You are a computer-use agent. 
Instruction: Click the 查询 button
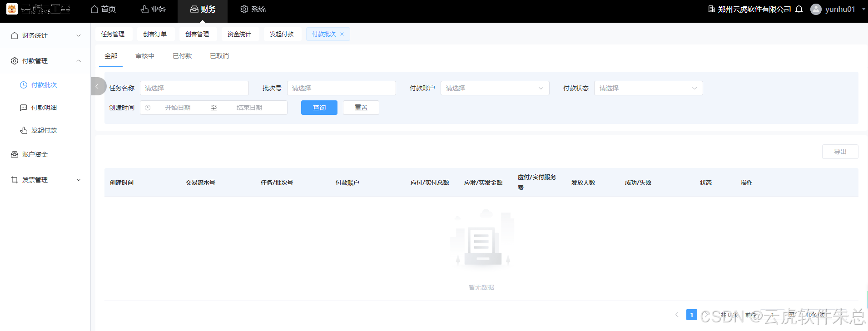tap(319, 108)
